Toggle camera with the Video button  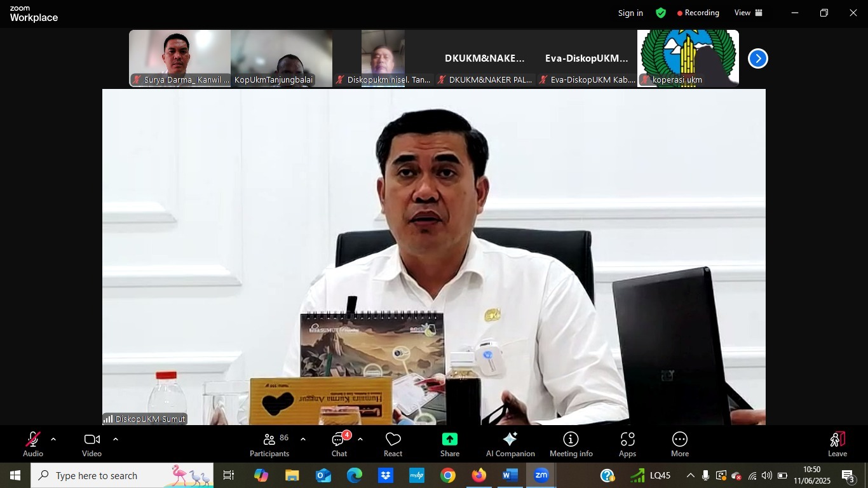[92, 444]
